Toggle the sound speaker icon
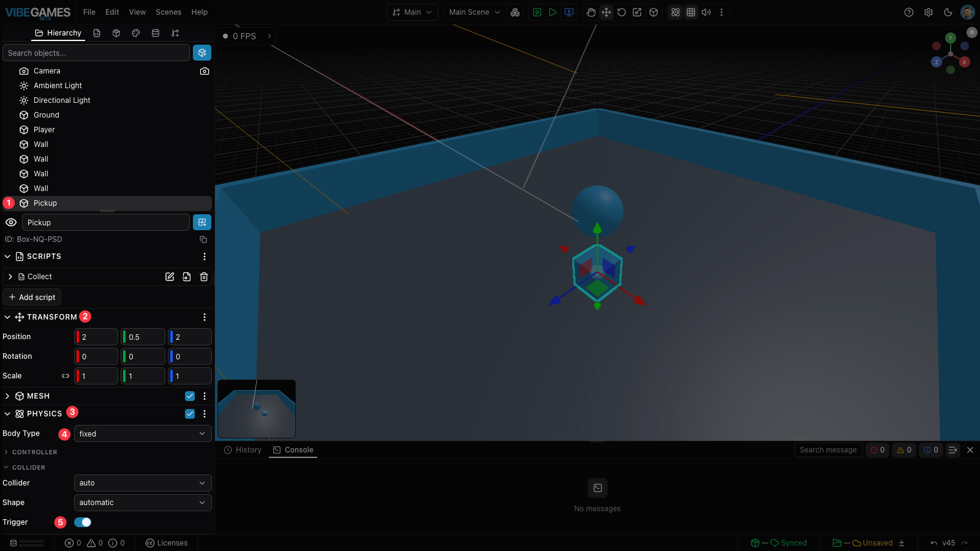 (706, 12)
